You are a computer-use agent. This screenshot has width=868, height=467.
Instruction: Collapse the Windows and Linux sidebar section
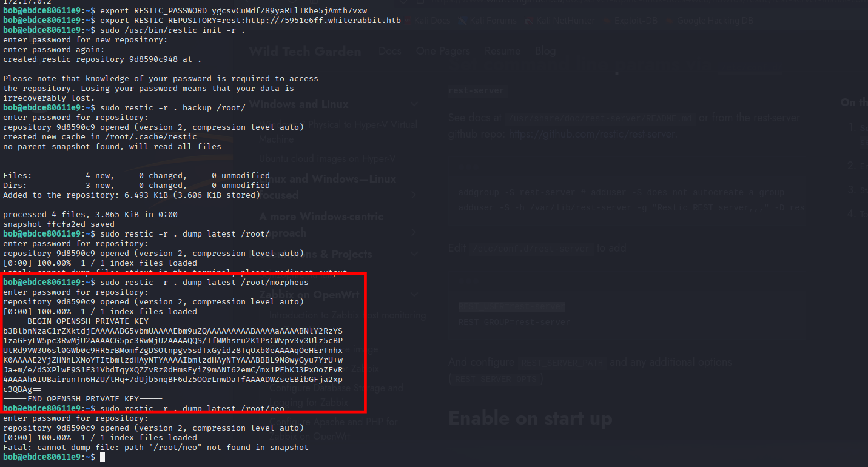[414, 104]
